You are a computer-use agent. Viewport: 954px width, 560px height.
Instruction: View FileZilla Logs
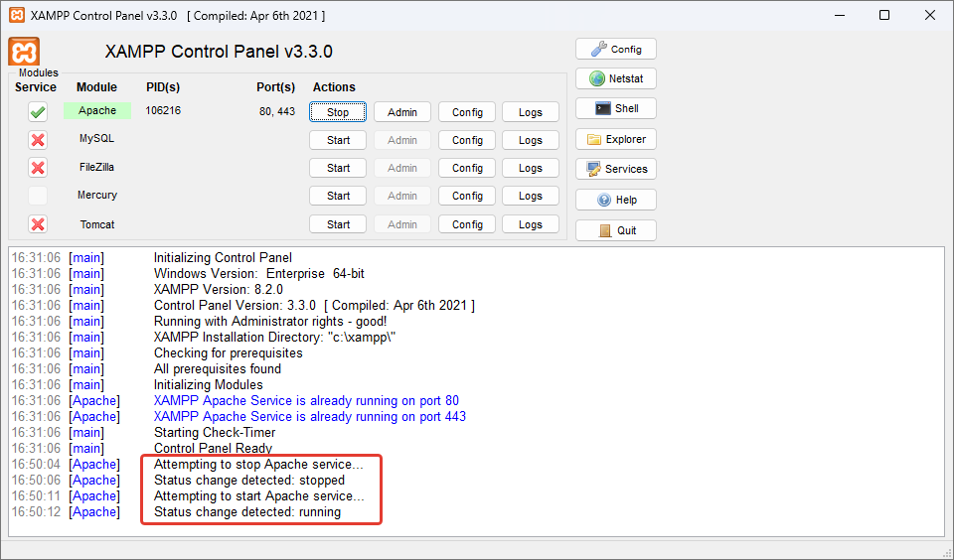(x=530, y=168)
